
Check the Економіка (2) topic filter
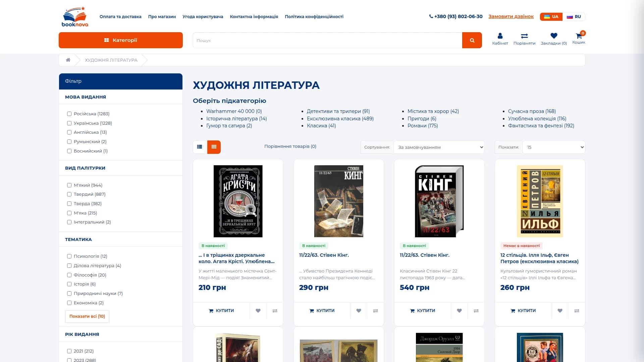point(69,303)
